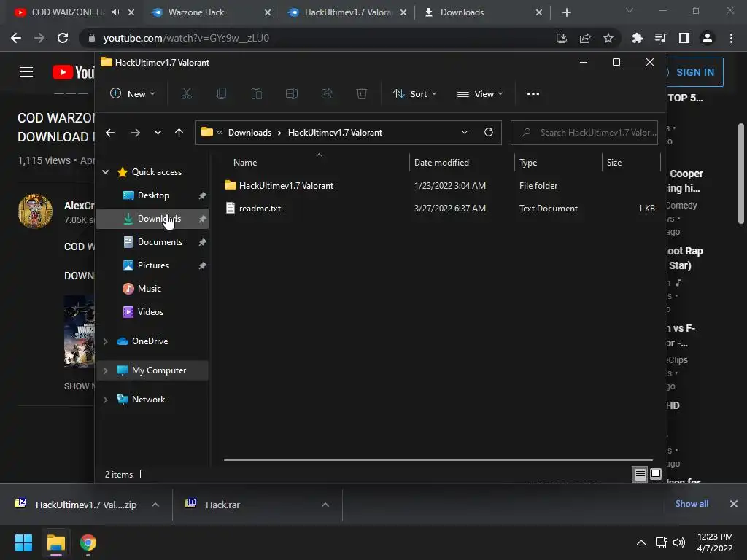Expand address bar history dropdown
This screenshot has height=560, width=747.
coord(465,133)
